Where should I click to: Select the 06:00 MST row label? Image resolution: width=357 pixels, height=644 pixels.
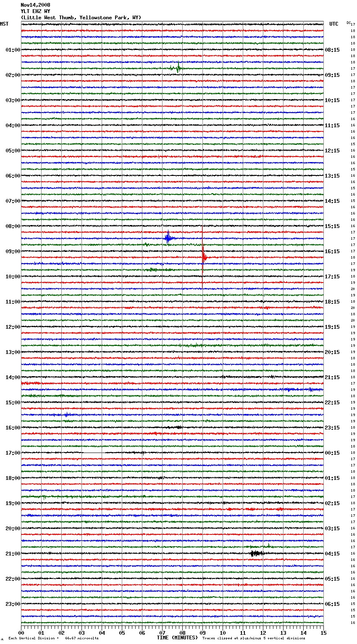pos(13,176)
